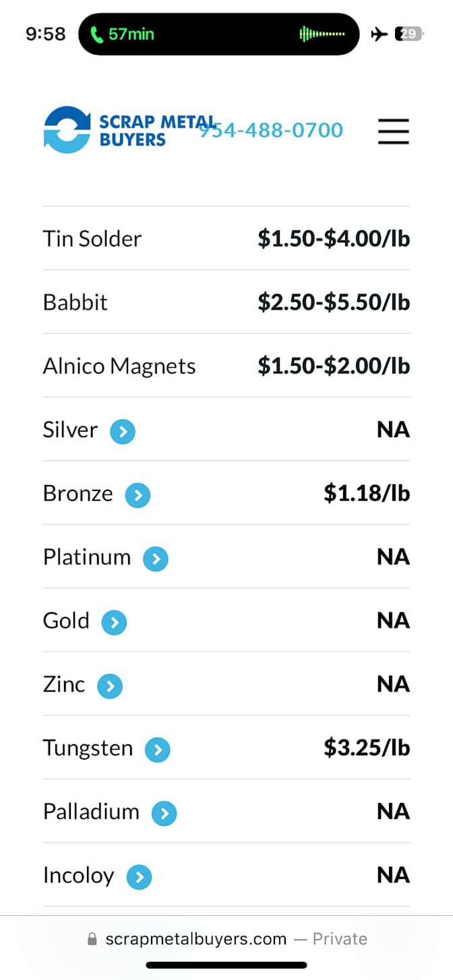Expand the Platinum arrow icon

[156, 558]
